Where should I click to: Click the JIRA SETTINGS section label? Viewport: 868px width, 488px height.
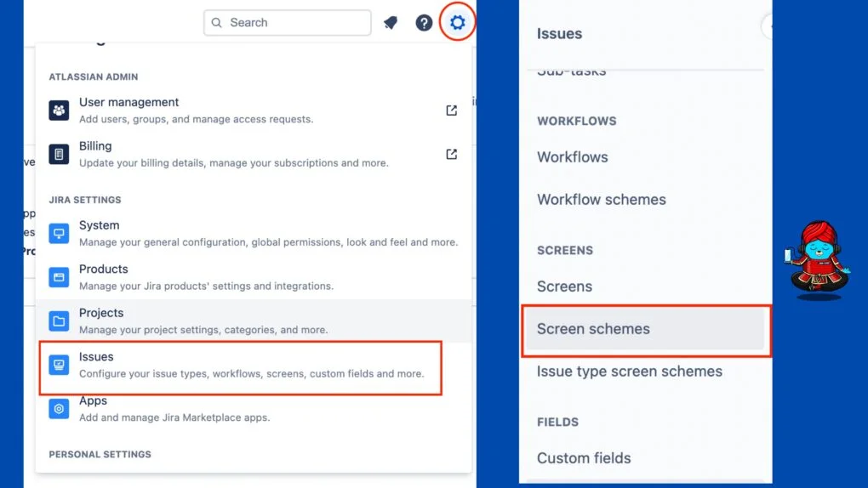pyautogui.click(x=85, y=200)
